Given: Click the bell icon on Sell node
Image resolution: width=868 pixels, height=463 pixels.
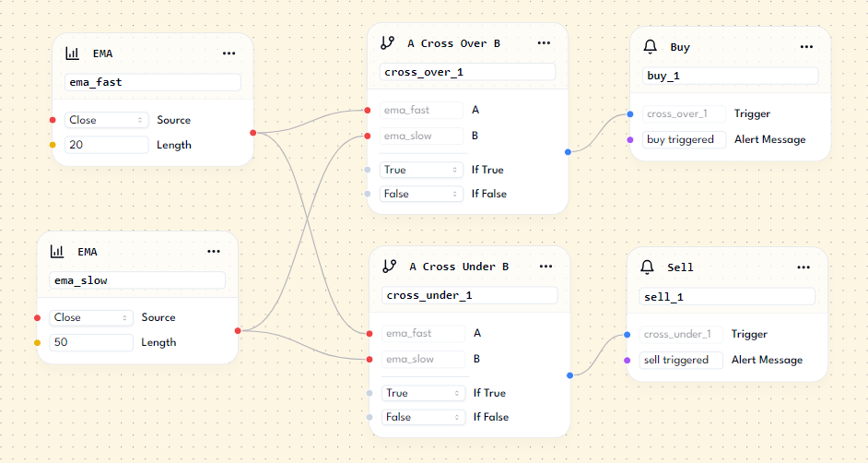Looking at the screenshot, I should coord(648,267).
